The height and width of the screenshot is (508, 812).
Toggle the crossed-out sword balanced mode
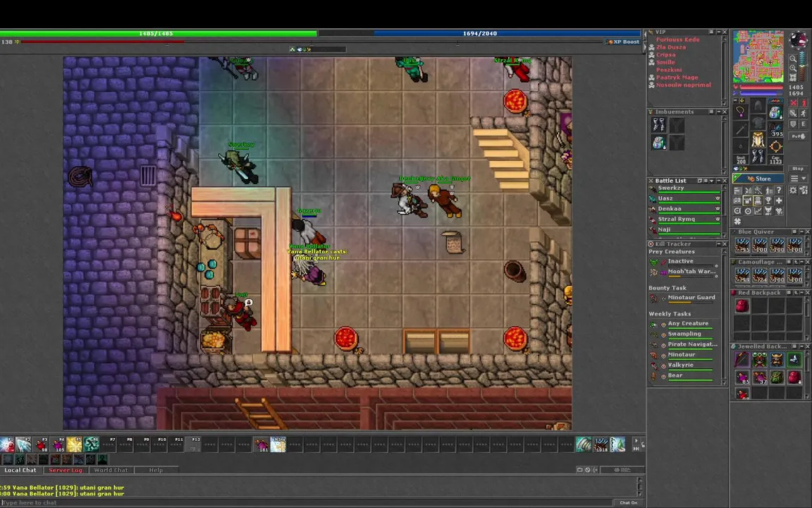[793, 113]
